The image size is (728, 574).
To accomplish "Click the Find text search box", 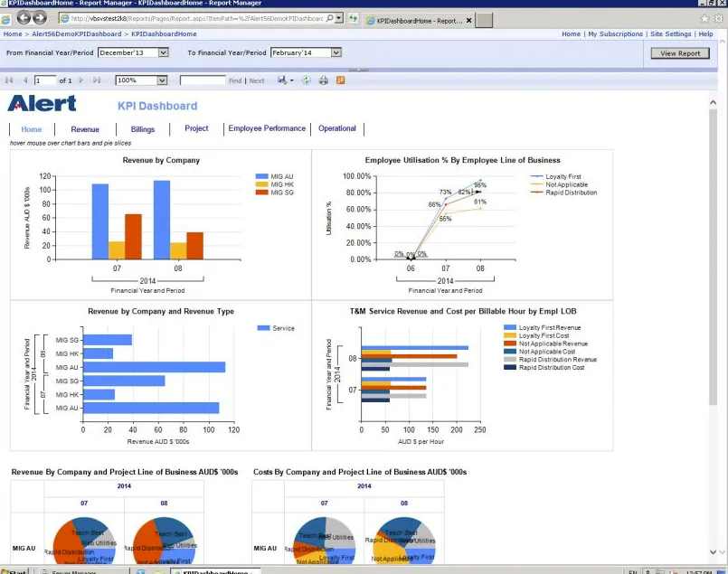I will tap(203, 80).
